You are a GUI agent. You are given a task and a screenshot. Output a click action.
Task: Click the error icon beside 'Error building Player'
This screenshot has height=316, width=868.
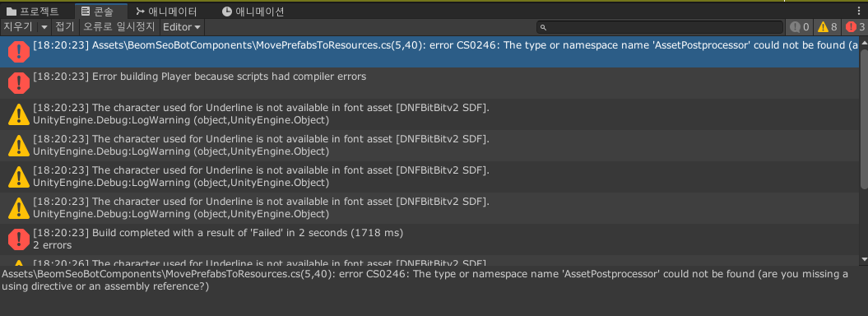(x=18, y=83)
